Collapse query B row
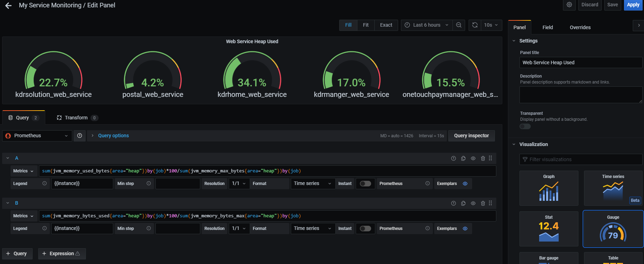 click(x=8, y=203)
